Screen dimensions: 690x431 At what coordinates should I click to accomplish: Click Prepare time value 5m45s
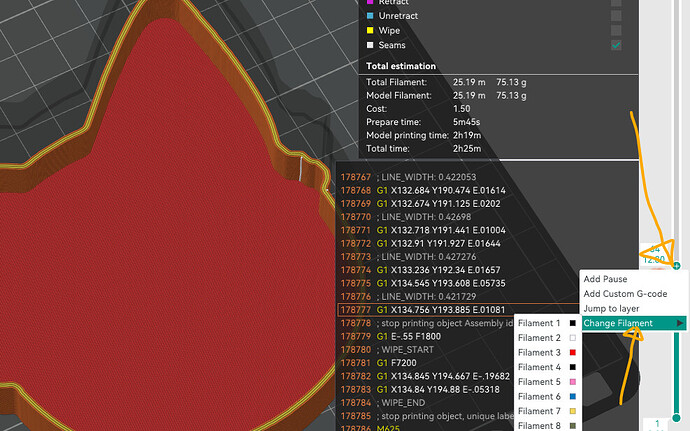click(466, 122)
